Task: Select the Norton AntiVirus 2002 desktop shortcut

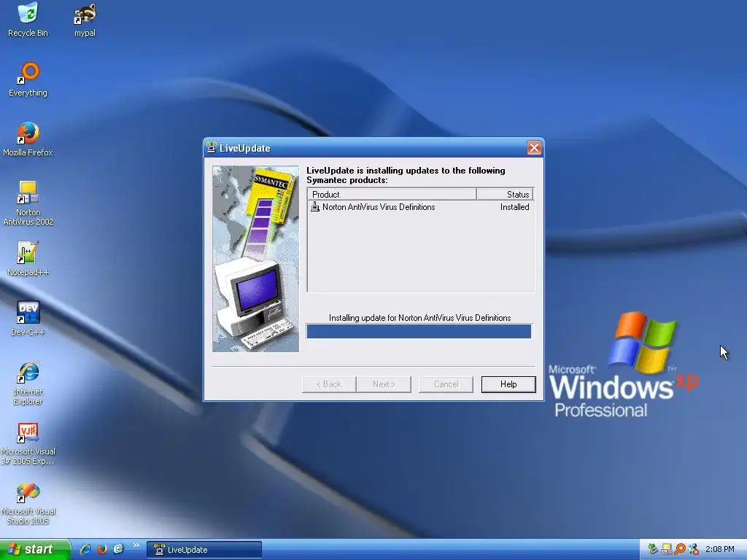Action: (28, 203)
